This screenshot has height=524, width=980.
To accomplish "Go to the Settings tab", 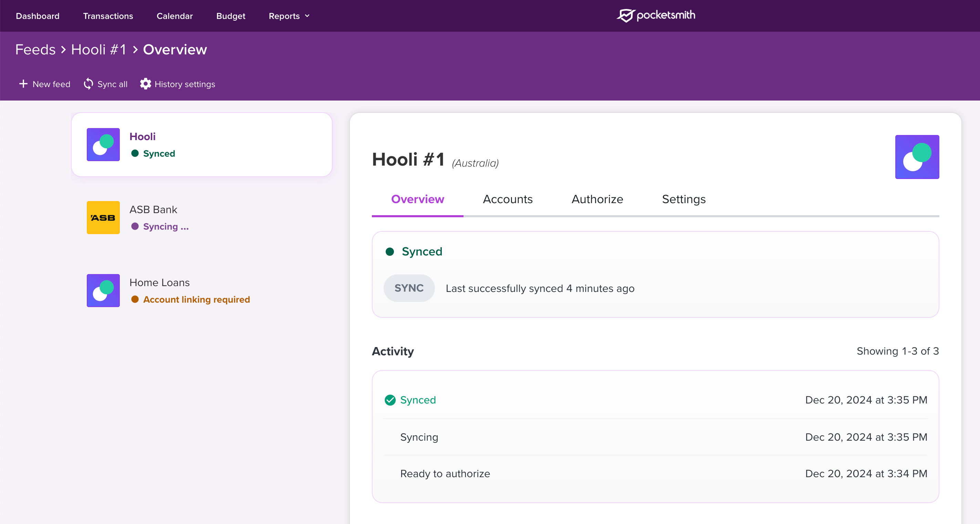I will pyautogui.click(x=684, y=199).
